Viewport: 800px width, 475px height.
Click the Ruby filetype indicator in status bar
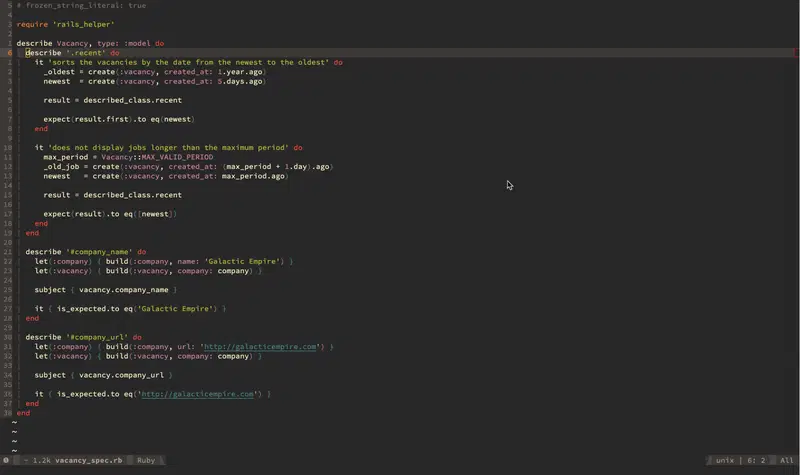point(146,460)
